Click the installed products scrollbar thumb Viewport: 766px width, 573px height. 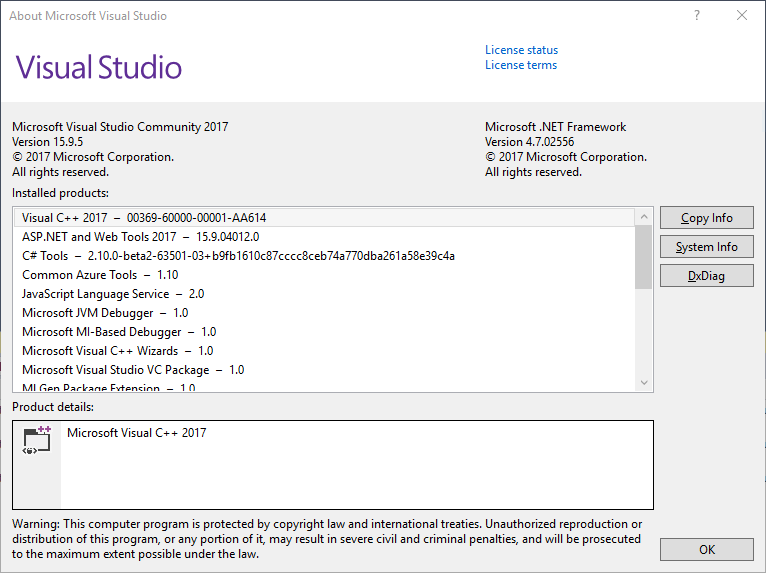[644, 257]
